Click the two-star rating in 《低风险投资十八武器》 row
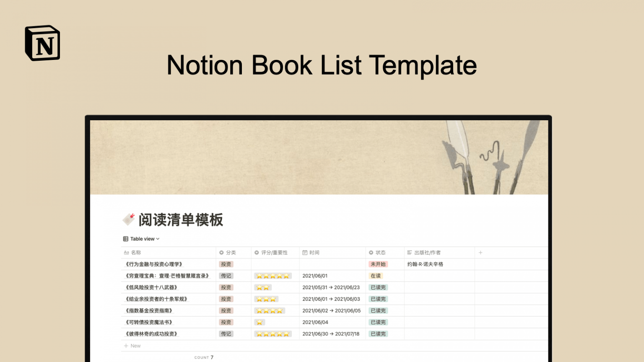The image size is (644, 362). [x=263, y=287]
